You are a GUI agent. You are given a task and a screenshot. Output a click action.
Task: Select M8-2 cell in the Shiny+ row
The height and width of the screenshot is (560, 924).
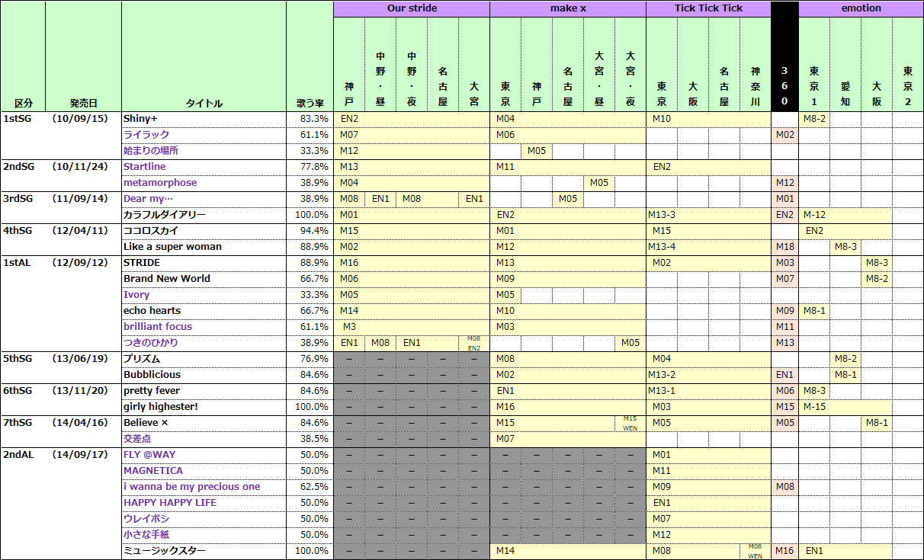point(814,119)
